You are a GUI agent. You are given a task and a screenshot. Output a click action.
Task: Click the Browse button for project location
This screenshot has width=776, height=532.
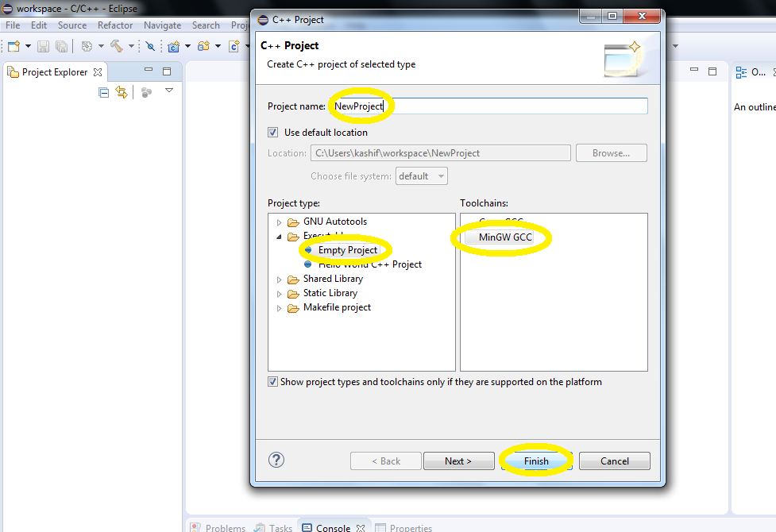click(x=611, y=152)
